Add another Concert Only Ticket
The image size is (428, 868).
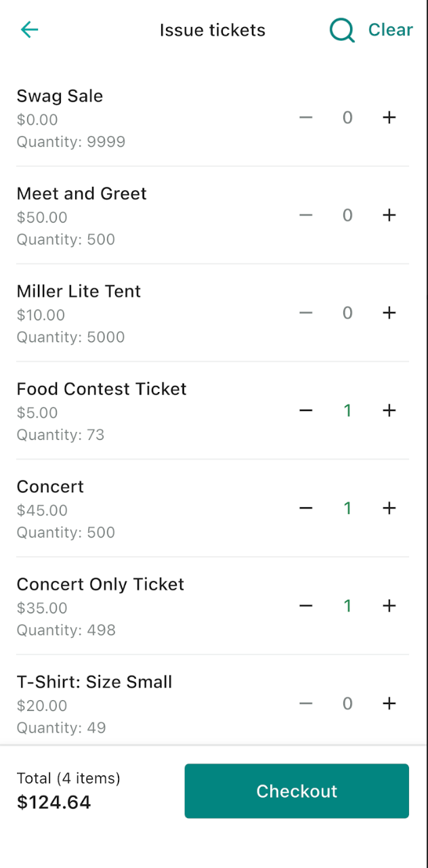coord(389,605)
